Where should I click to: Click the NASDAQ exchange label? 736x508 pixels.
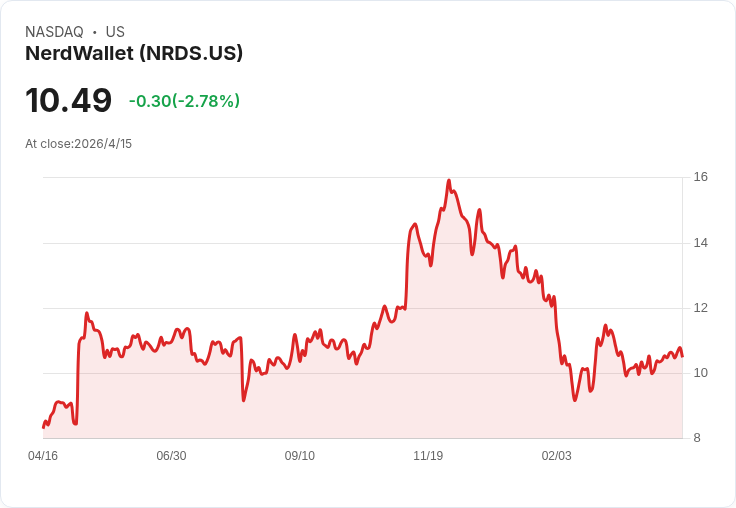(x=54, y=31)
